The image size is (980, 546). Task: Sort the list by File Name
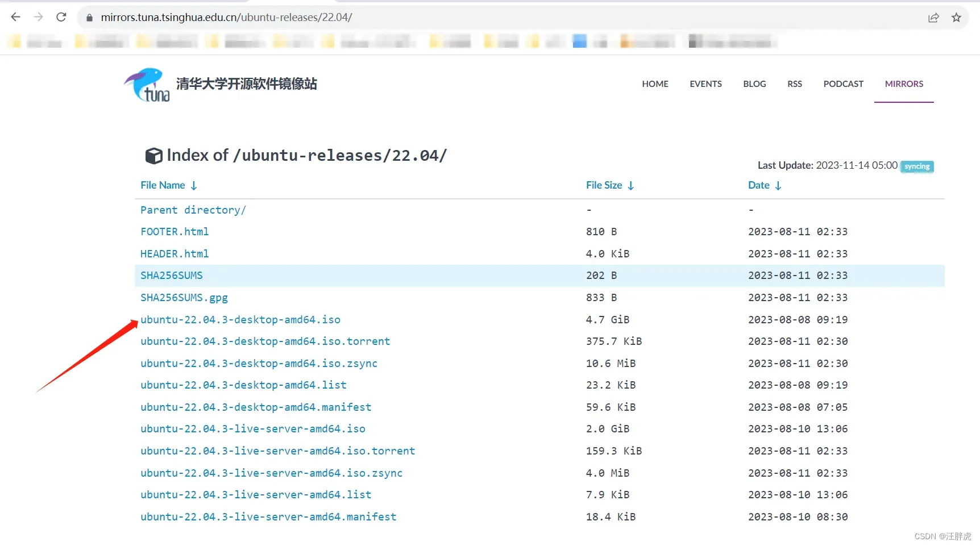[x=163, y=185]
